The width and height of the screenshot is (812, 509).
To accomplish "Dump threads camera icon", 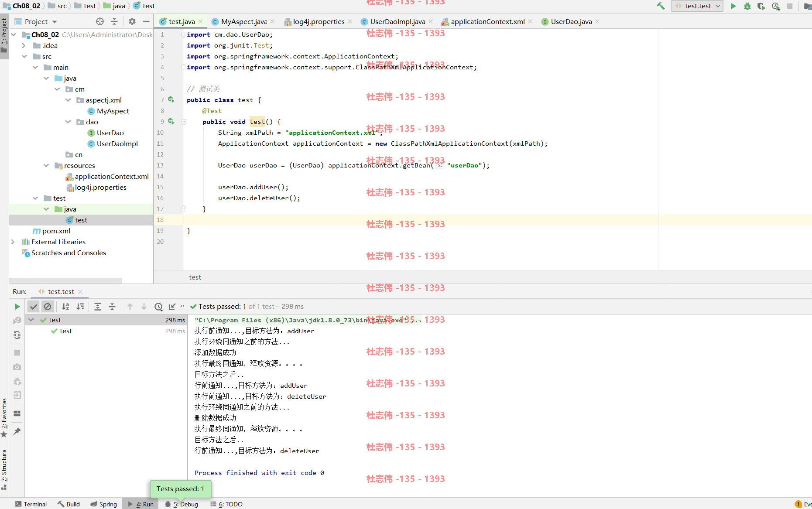I will pyautogui.click(x=17, y=367).
